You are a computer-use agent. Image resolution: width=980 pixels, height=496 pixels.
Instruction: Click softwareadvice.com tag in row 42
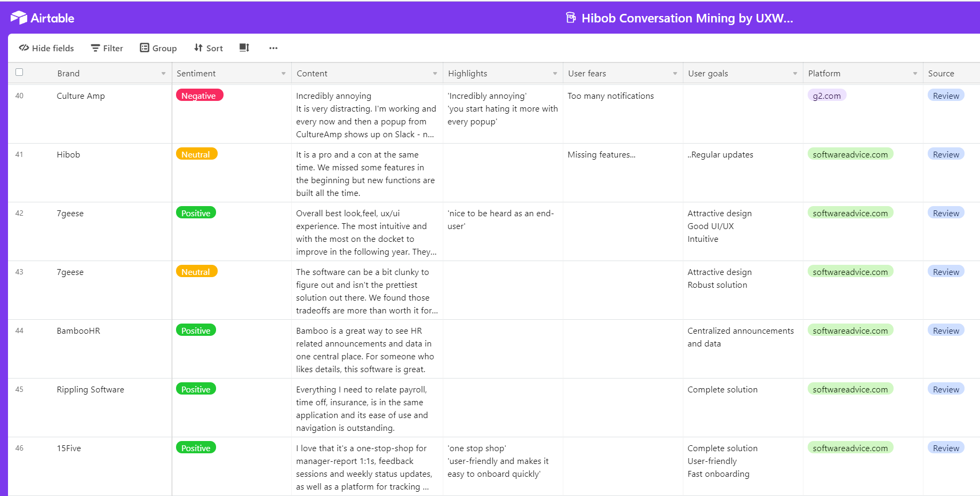[850, 213]
